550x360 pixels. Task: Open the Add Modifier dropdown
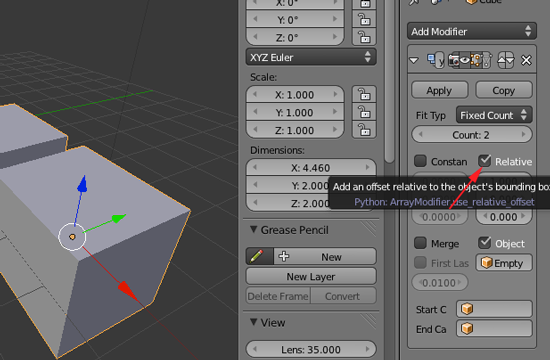pos(471,31)
